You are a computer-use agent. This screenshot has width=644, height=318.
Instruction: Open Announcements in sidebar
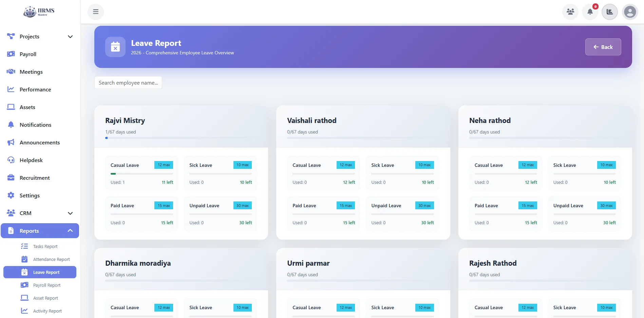(x=40, y=142)
